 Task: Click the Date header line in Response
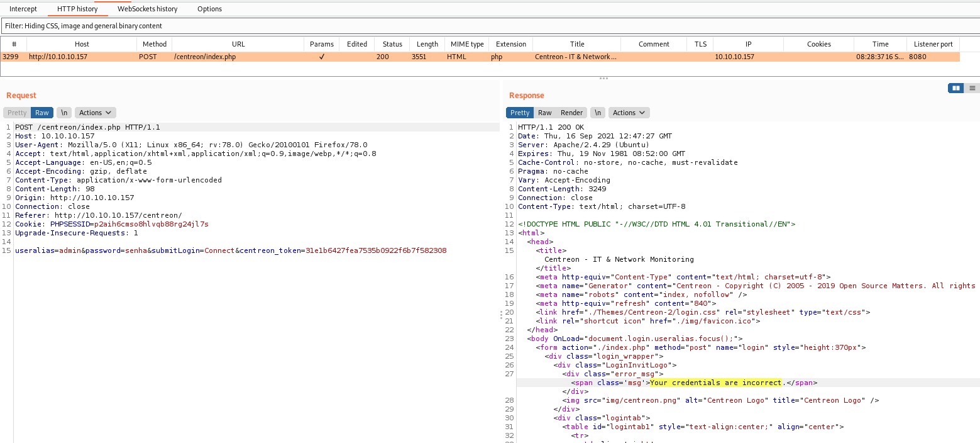click(x=595, y=136)
